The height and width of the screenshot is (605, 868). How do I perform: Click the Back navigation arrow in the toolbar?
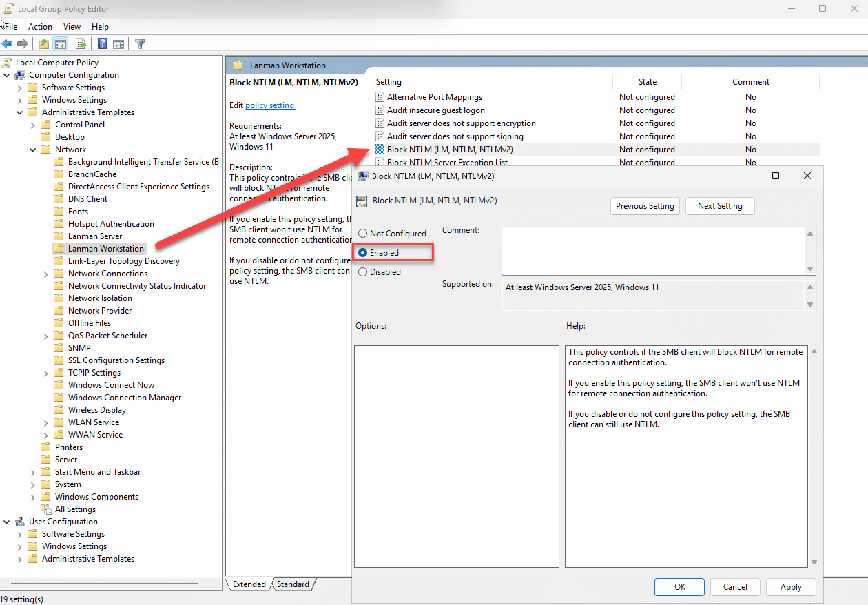point(7,43)
